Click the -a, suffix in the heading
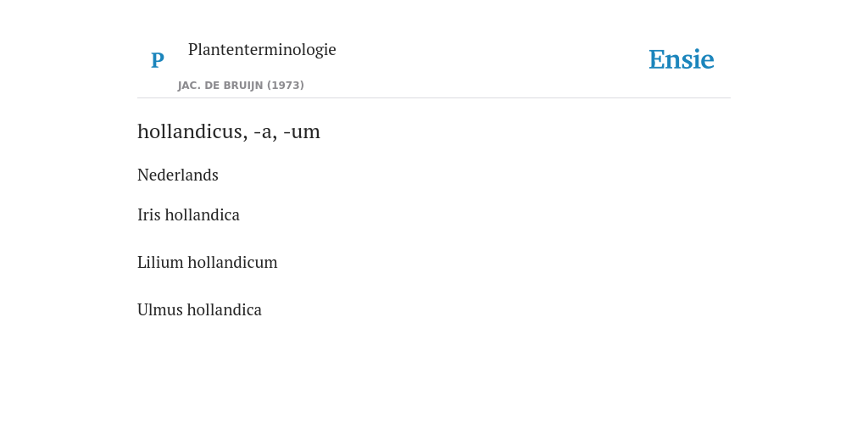The height and width of the screenshot is (434, 868). pos(265,131)
